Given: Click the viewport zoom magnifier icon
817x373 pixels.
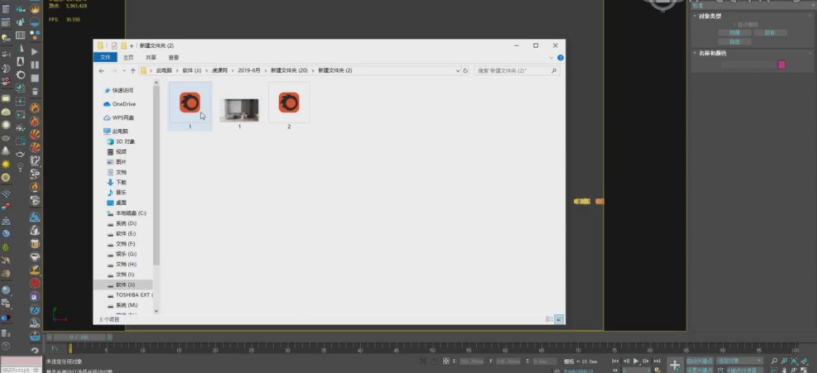Looking at the screenshot, I should point(774,361).
